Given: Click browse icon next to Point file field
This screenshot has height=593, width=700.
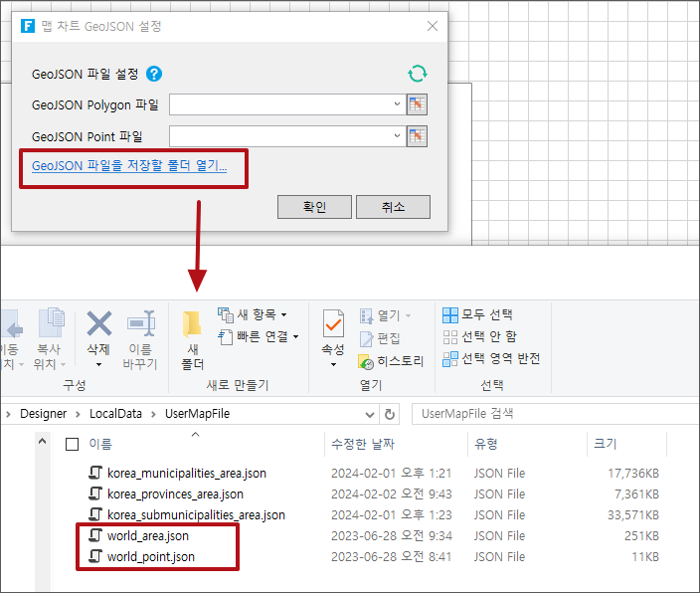Looking at the screenshot, I should [x=418, y=136].
